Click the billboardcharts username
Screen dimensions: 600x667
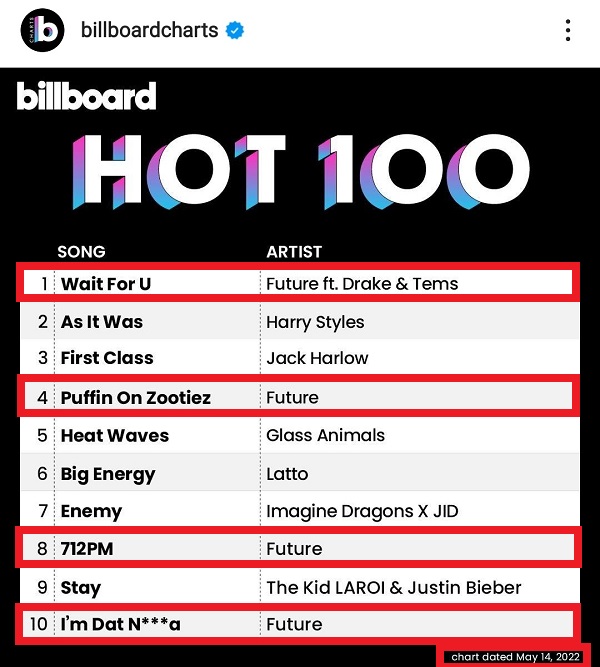pyautogui.click(x=149, y=30)
